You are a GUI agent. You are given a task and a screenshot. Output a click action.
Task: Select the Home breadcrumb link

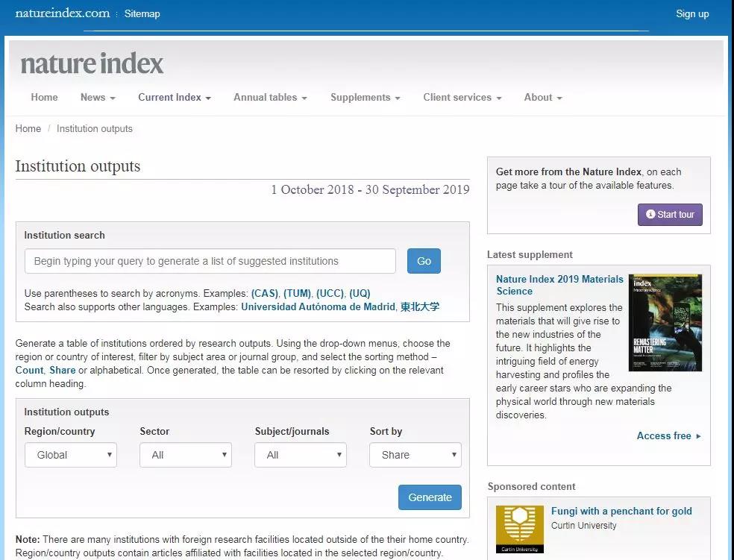(28, 128)
